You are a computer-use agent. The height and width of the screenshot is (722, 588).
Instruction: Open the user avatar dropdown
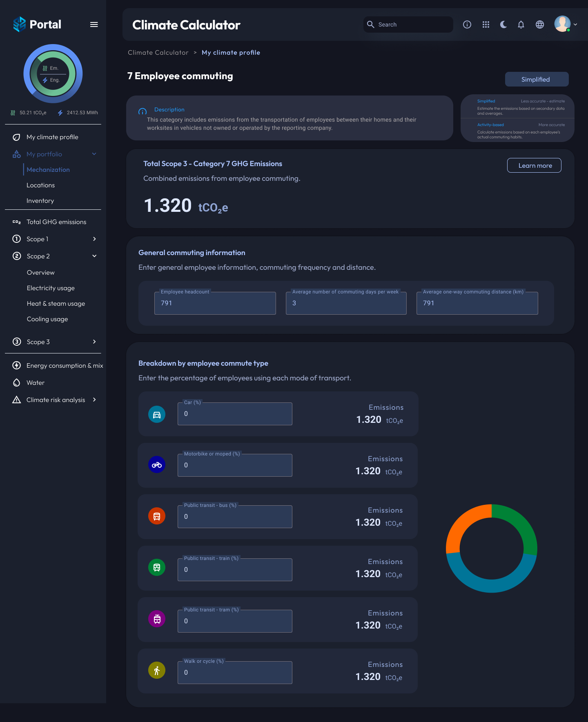pyautogui.click(x=566, y=24)
